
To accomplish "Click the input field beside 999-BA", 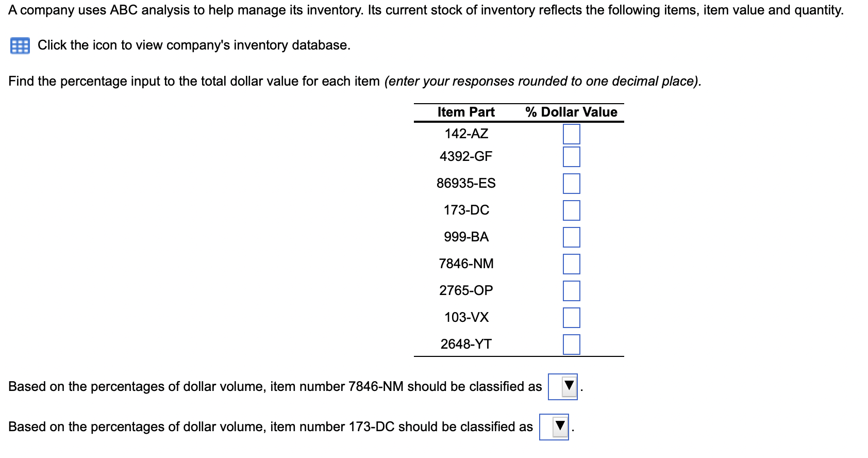I will (x=572, y=237).
